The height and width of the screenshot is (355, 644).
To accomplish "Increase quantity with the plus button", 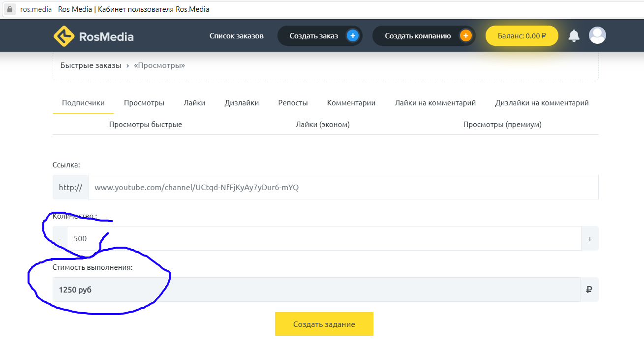I will [x=590, y=238].
